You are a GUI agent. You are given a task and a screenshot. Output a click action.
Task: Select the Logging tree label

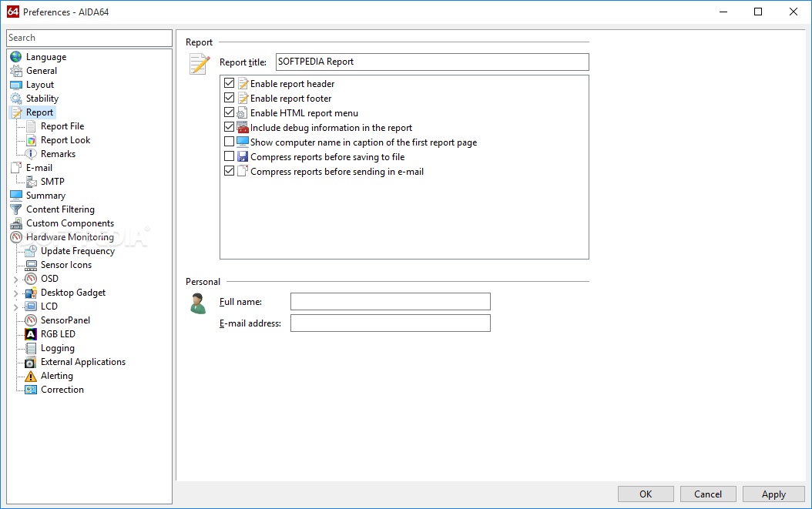click(x=58, y=349)
